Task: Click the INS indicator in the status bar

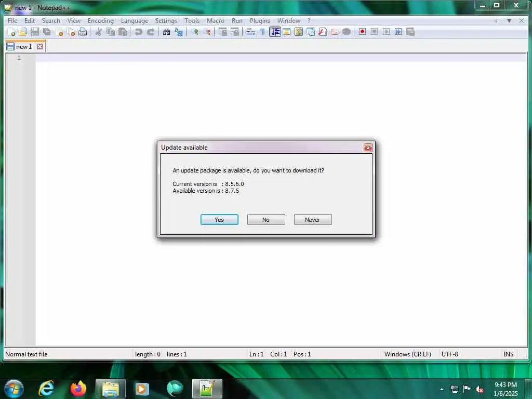Action: [x=508, y=354]
